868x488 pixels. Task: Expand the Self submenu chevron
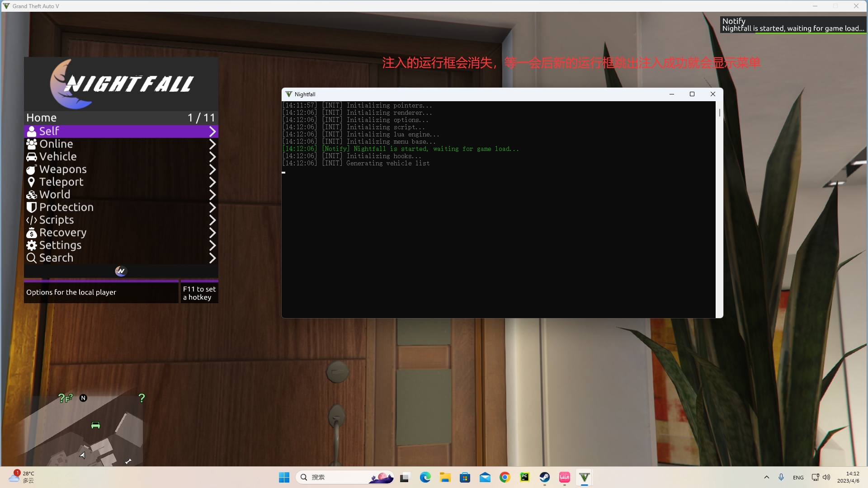(212, 131)
